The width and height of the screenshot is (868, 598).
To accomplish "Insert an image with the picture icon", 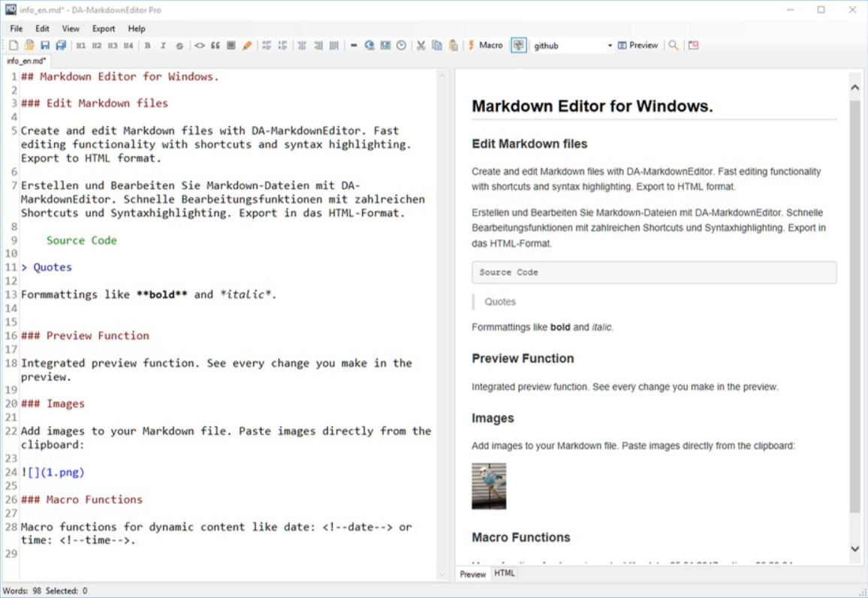I will coord(385,45).
